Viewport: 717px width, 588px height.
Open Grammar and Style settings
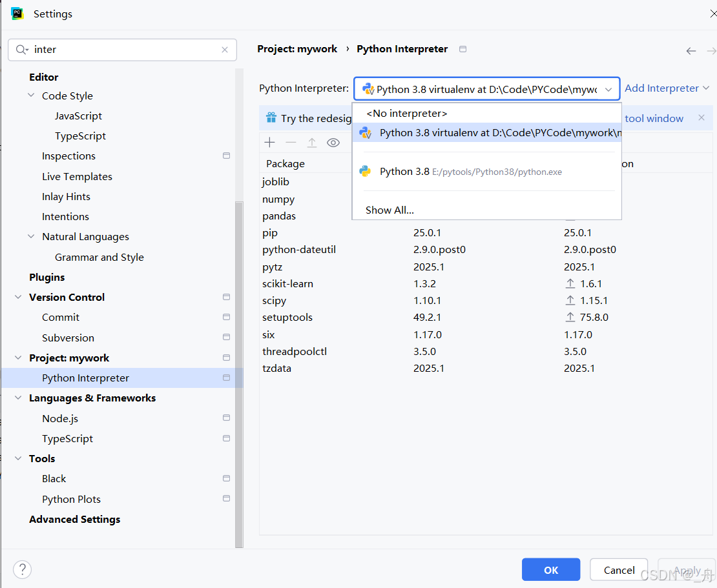click(99, 258)
